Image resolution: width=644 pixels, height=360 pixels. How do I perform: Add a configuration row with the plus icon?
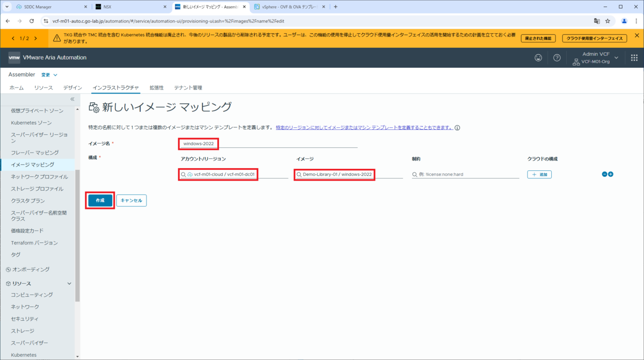(610, 174)
